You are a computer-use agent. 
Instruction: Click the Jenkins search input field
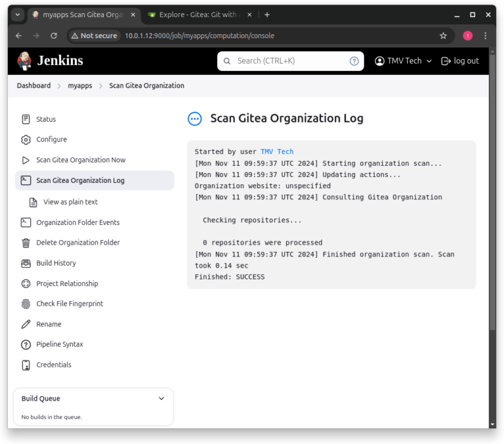(290, 61)
